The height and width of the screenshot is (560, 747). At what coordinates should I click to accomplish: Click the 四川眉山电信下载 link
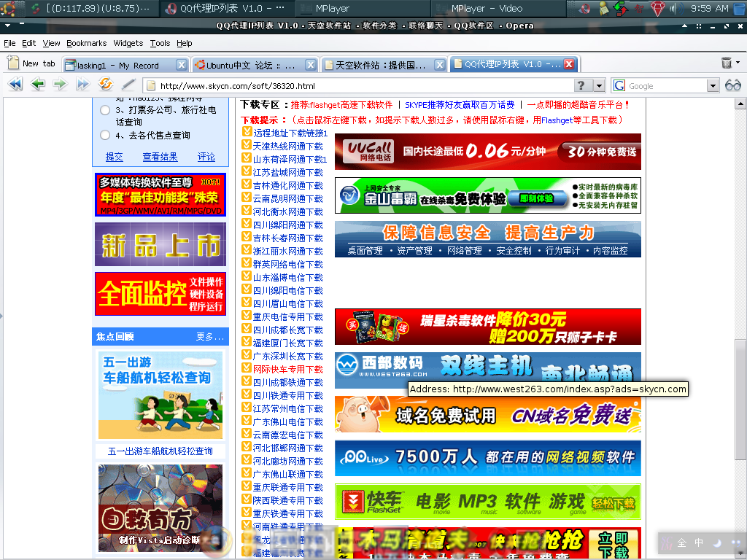(287, 304)
